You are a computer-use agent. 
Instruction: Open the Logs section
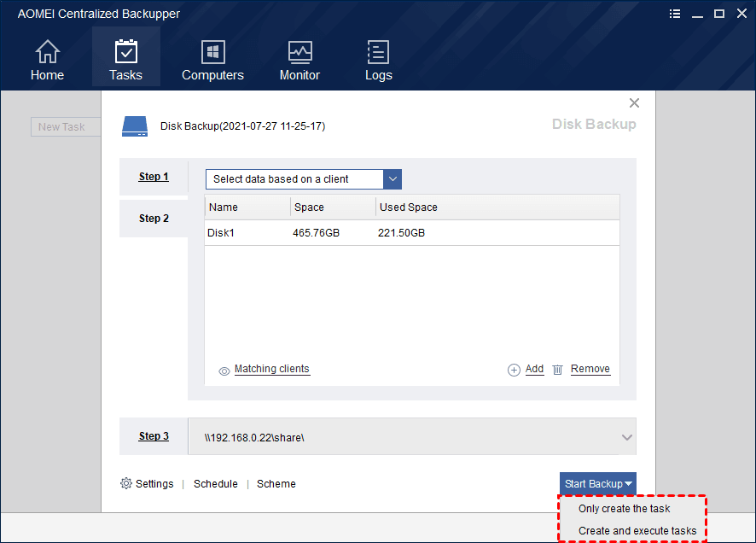point(379,60)
